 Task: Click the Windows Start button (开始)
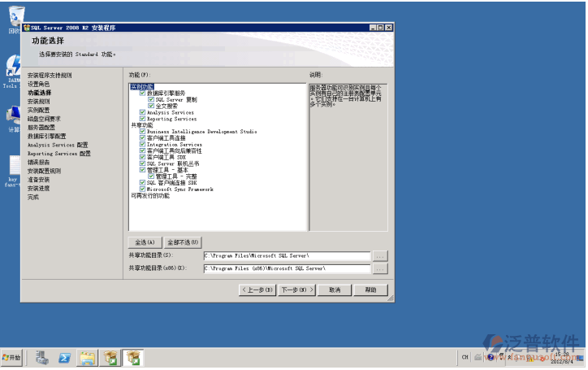[x=12, y=358]
